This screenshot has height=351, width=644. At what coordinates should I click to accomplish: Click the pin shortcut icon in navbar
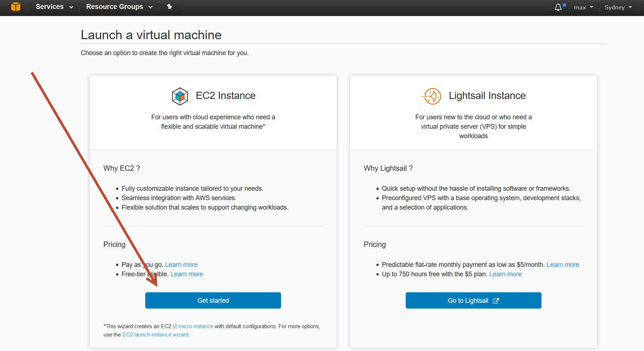click(169, 7)
